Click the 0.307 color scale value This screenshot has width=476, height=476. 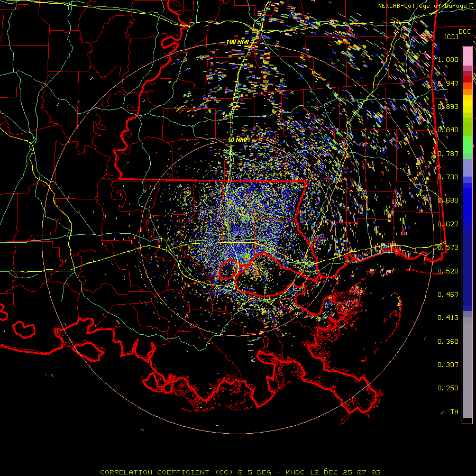click(448, 365)
